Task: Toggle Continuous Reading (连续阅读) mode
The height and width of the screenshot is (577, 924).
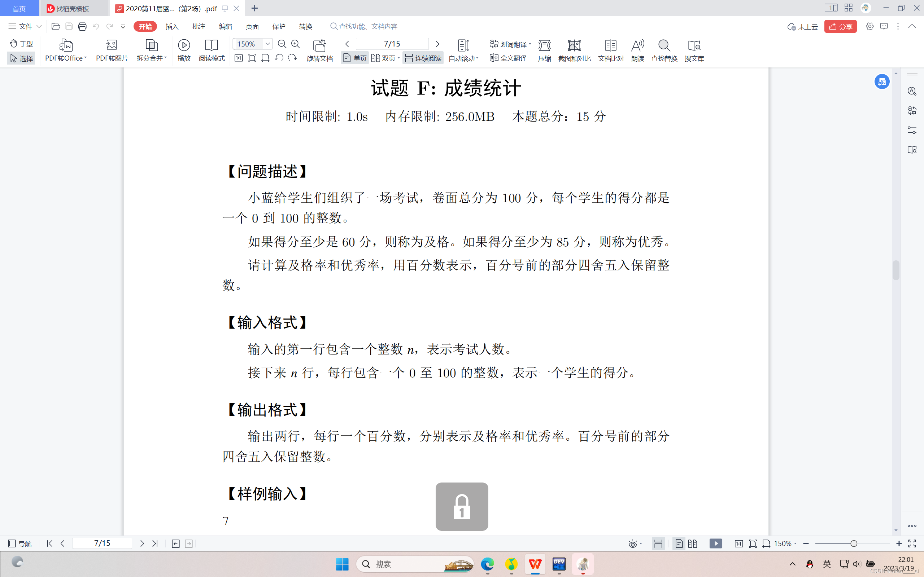Action: 423,58
